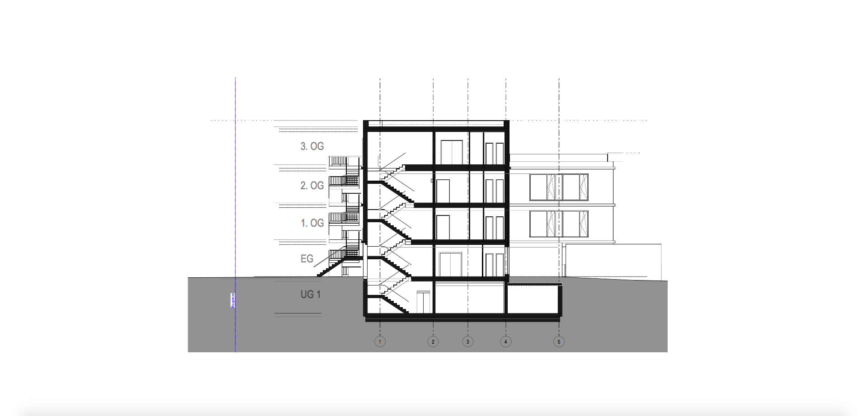The image size is (868, 416).
Task: Click the 1. OG storey label
Action: pyautogui.click(x=312, y=223)
